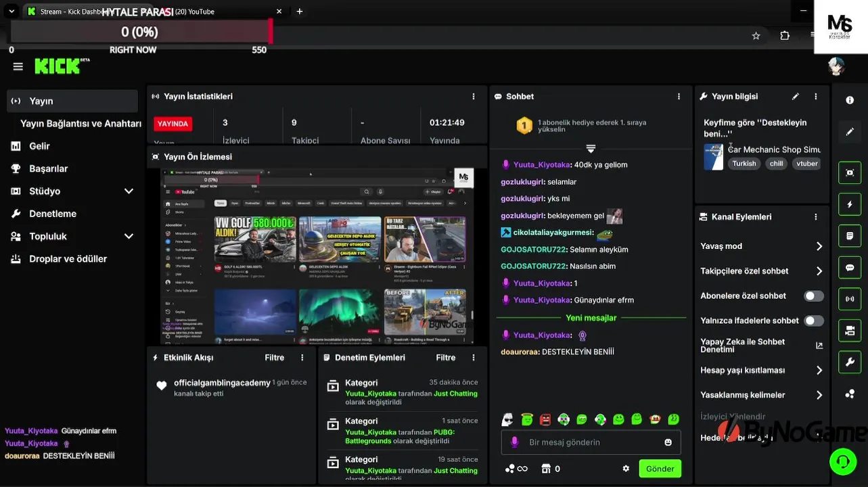
Task: Click the green headset support button
Action: coord(843,461)
